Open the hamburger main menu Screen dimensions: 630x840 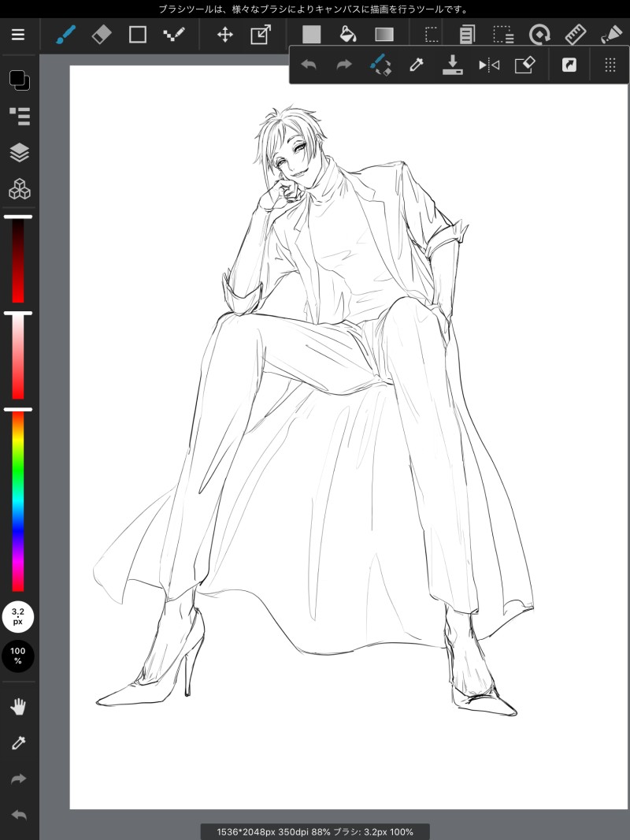[18, 35]
